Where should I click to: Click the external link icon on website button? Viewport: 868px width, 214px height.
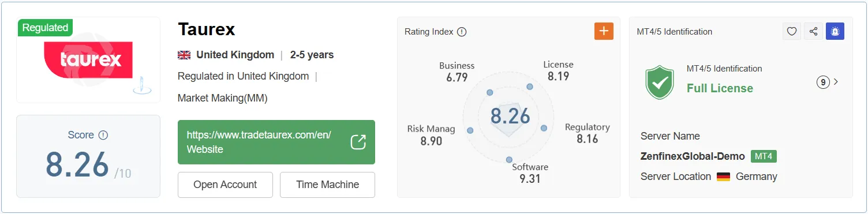(358, 142)
